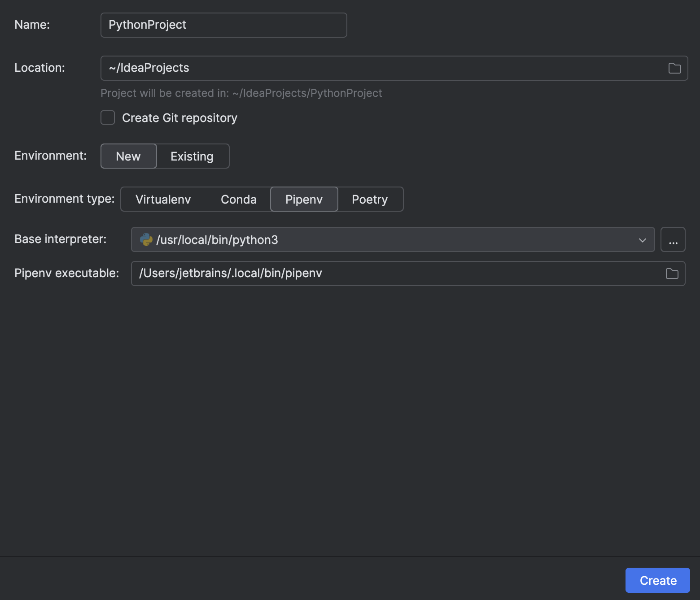
Task: Enable the Create Git repository checkbox
Action: pyautogui.click(x=108, y=117)
